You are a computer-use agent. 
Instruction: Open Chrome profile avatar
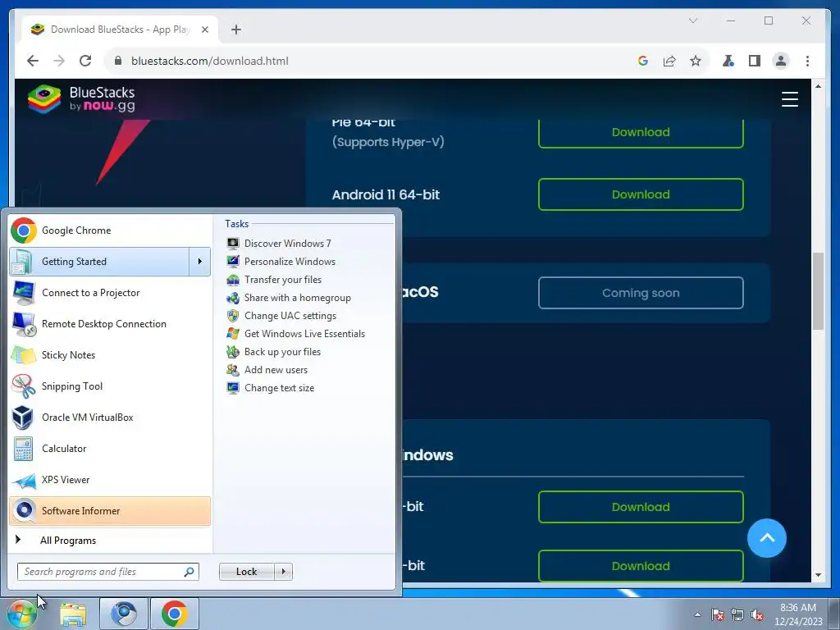click(x=781, y=61)
